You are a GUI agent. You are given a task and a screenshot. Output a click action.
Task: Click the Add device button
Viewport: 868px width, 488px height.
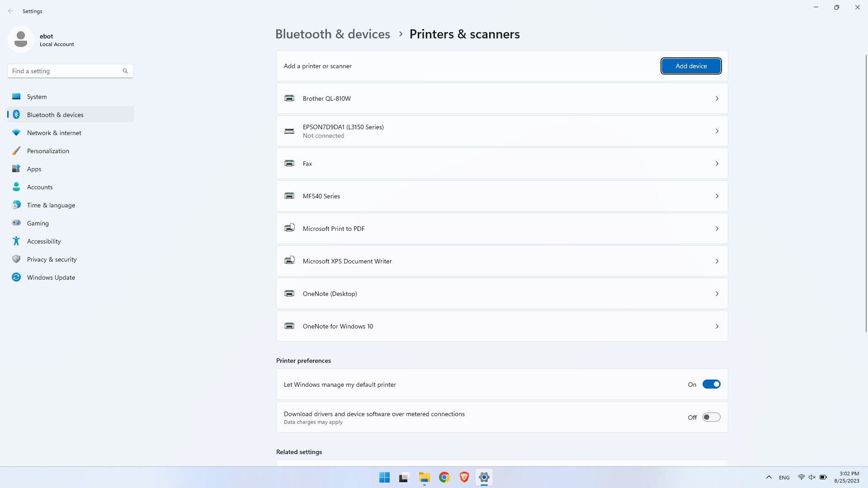[x=691, y=66]
